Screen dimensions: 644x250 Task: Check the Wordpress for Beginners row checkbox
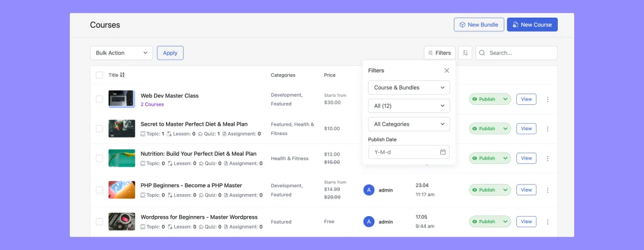pos(99,222)
